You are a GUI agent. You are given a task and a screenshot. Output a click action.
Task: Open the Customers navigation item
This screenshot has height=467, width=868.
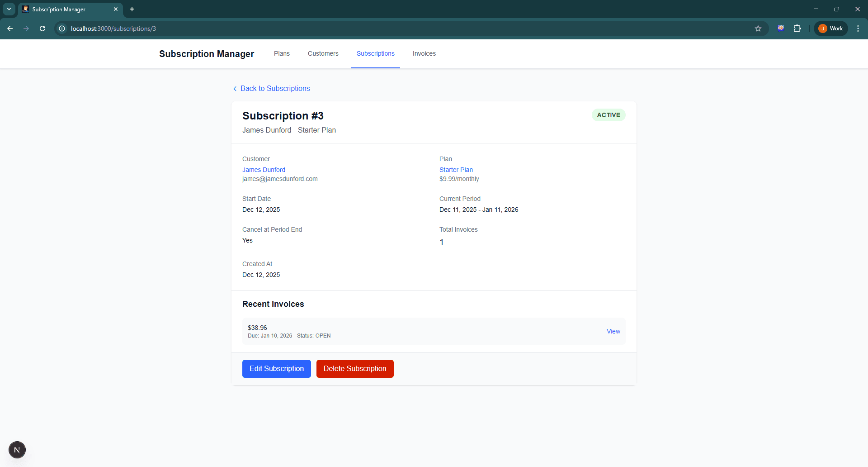click(323, 53)
